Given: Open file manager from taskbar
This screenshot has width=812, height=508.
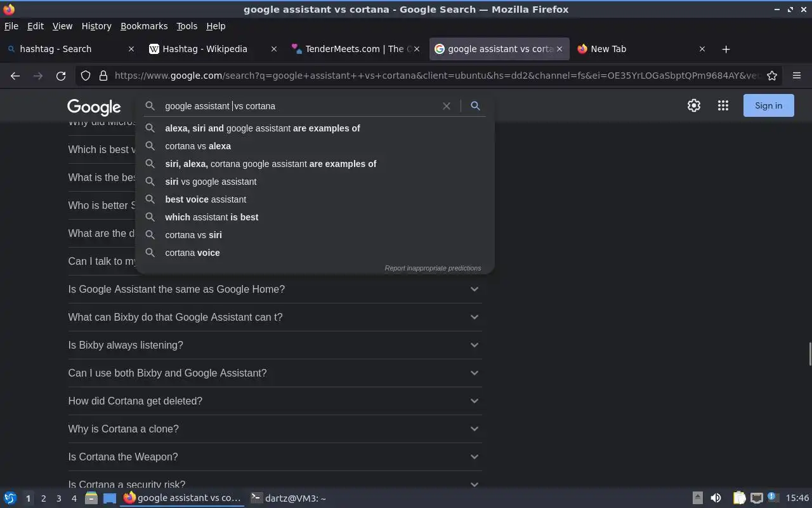Looking at the screenshot, I should pos(91,498).
